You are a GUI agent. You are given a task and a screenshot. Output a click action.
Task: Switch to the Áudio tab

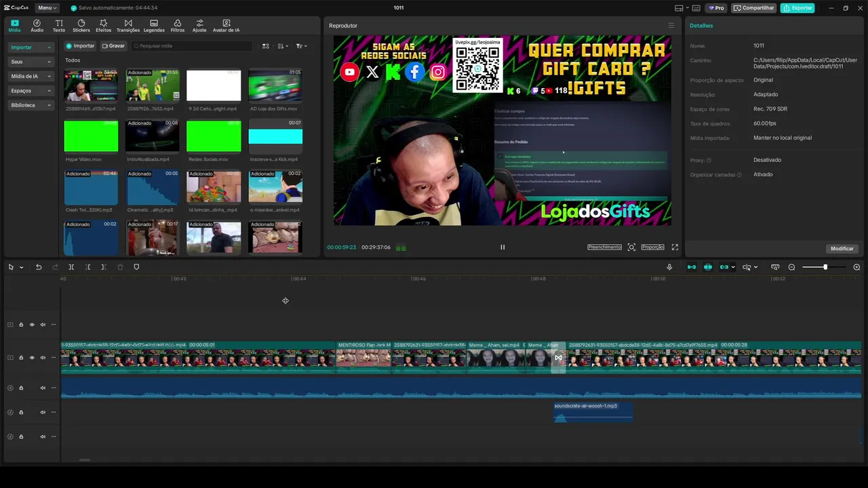point(37,26)
